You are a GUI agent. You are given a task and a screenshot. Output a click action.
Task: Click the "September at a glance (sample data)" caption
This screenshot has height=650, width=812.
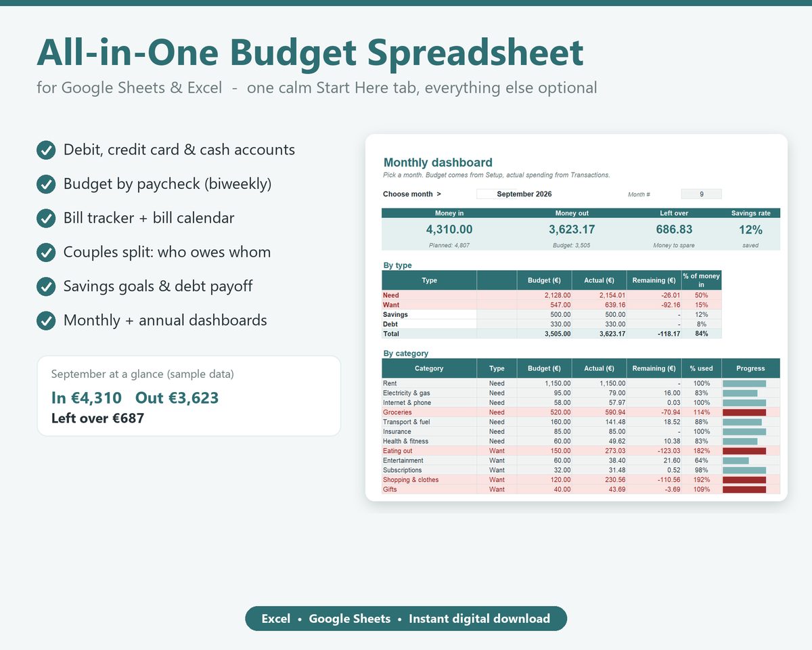point(143,374)
